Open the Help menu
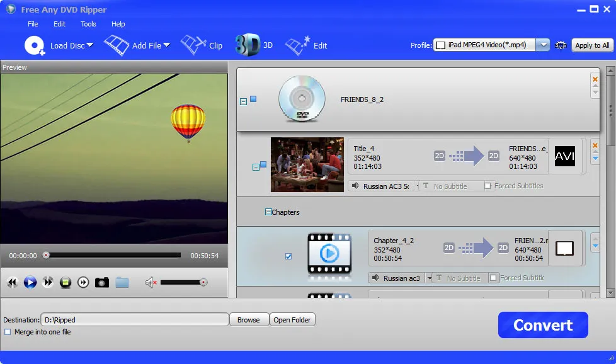This screenshot has width=616, height=364. 118,24
